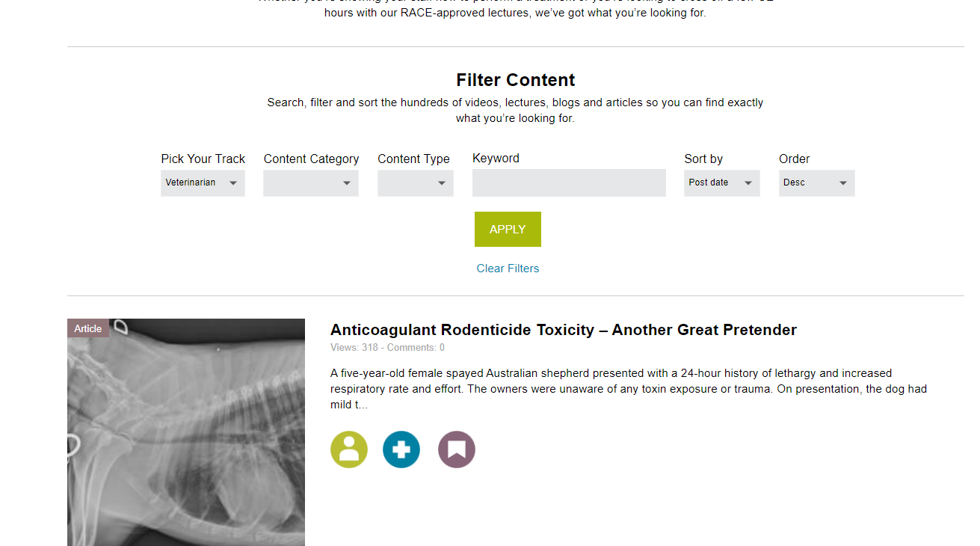Click the Filter Content heading
This screenshot has width=980, height=546.
[x=515, y=80]
